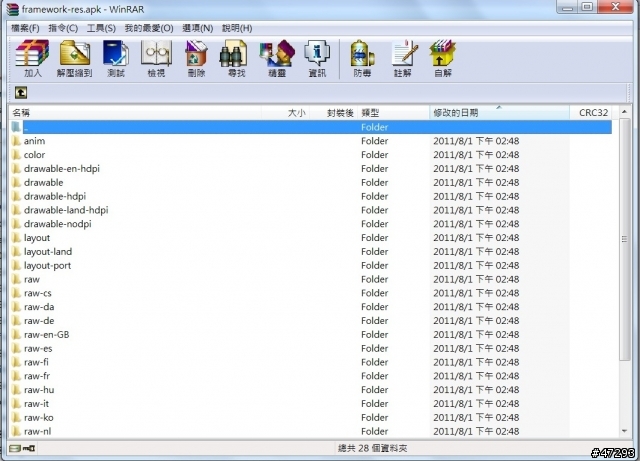This screenshot has height=461, width=640.
Task: Click the folder icon of the anim row
Action: point(16,141)
